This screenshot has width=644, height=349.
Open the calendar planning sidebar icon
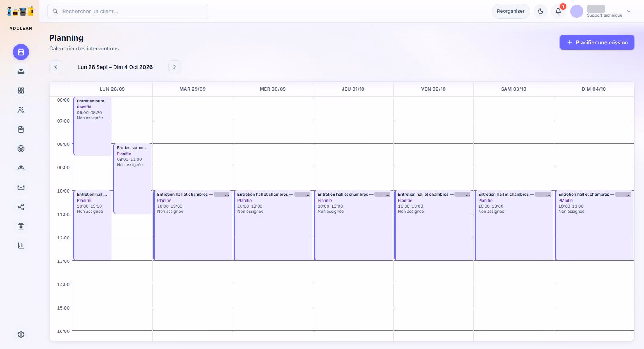[21, 52]
